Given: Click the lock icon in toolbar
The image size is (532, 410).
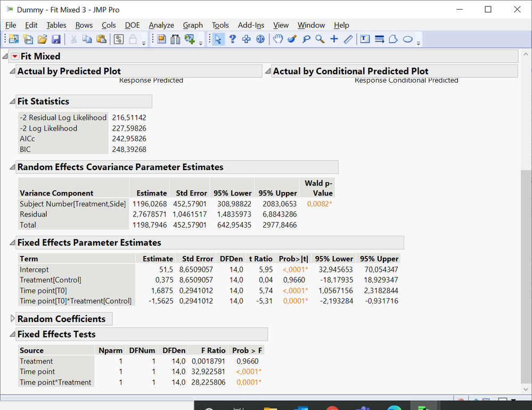Looking at the screenshot, I should coord(133,39).
